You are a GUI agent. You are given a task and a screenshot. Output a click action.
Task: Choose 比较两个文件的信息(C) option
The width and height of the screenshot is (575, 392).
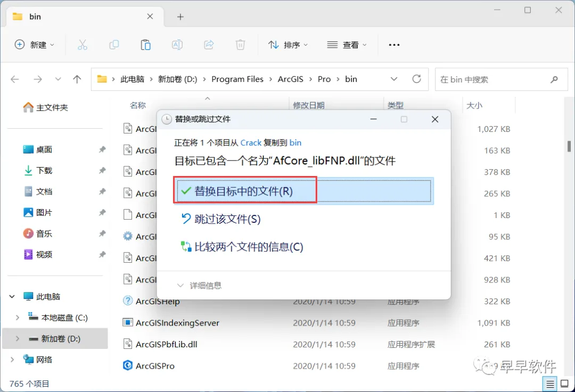[242, 247]
